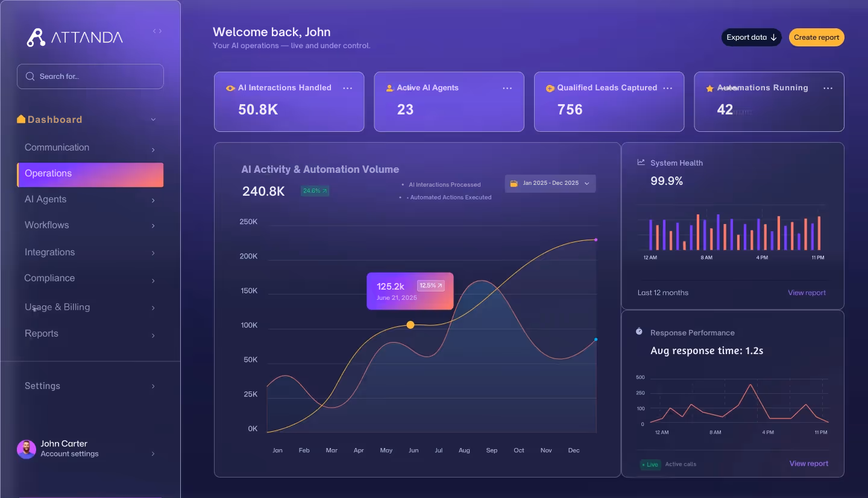Open the Jan 2025 - Dec 2025 date dropdown

coord(550,183)
